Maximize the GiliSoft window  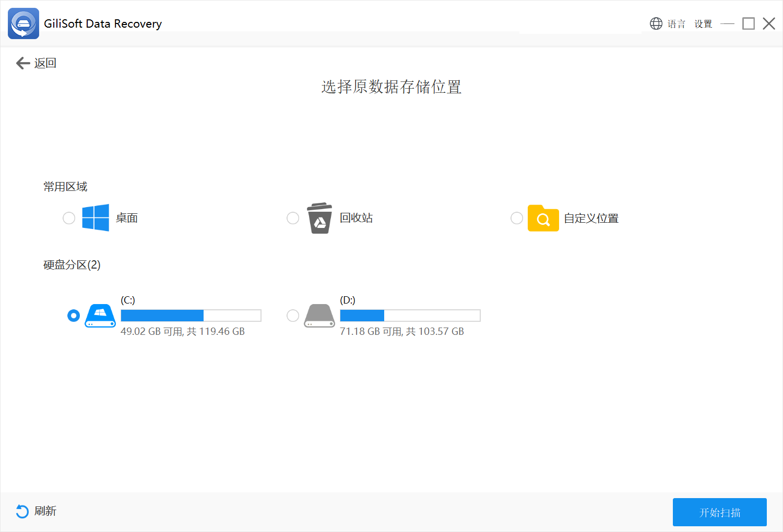point(749,23)
